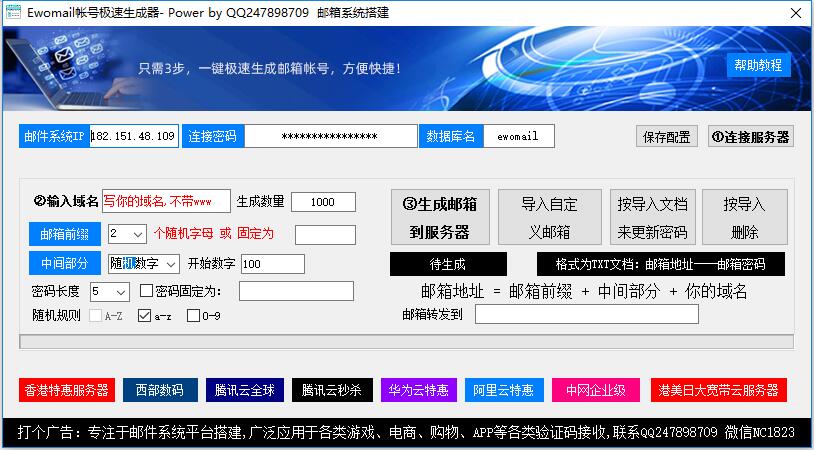Toggle the 密码固定为 checkbox
Image resolution: width=814 pixels, height=450 pixels.
(x=146, y=291)
